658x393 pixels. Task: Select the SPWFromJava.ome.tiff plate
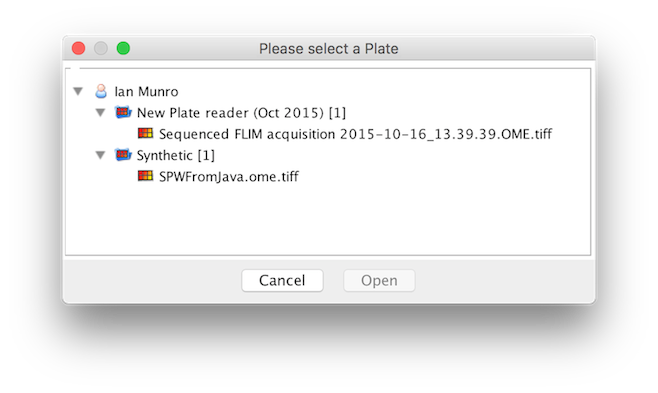[x=229, y=176]
